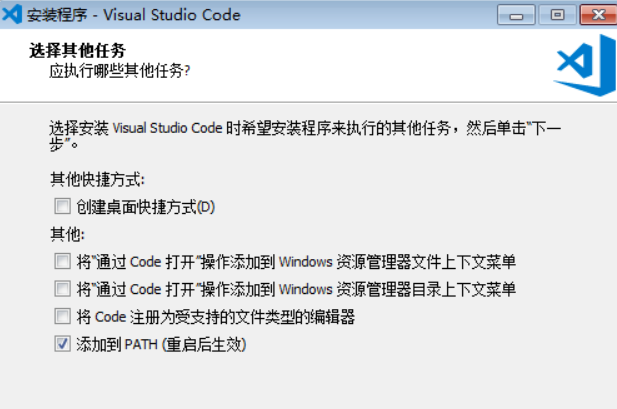
Task: Click the VS Code icon in the title bar
Action: tap(13, 13)
